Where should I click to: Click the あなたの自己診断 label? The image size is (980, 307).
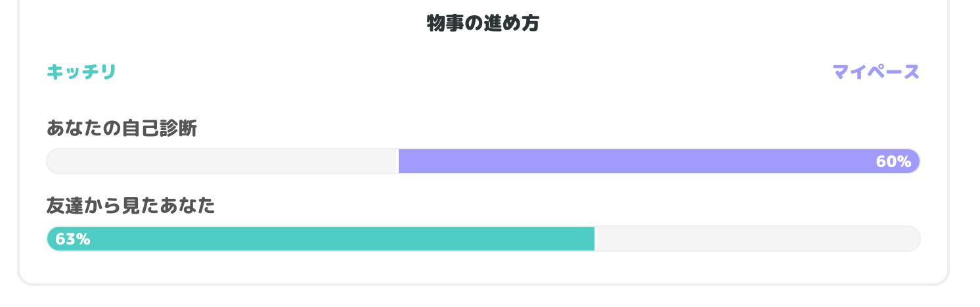pyautogui.click(x=122, y=128)
